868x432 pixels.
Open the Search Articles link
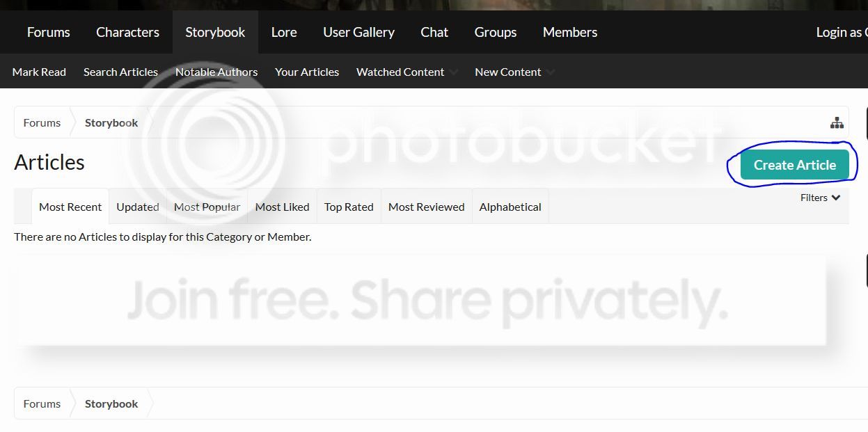pos(120,72)
